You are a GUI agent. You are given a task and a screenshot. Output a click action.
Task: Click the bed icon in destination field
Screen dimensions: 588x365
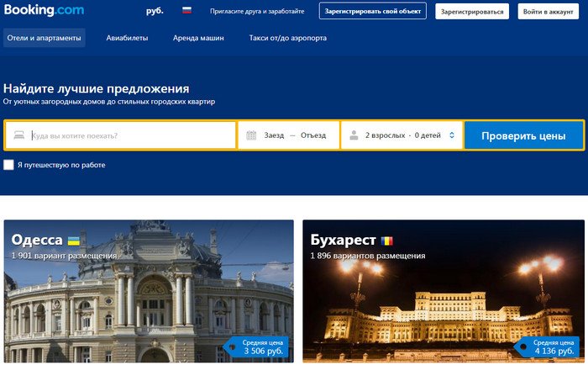point(19,135)
